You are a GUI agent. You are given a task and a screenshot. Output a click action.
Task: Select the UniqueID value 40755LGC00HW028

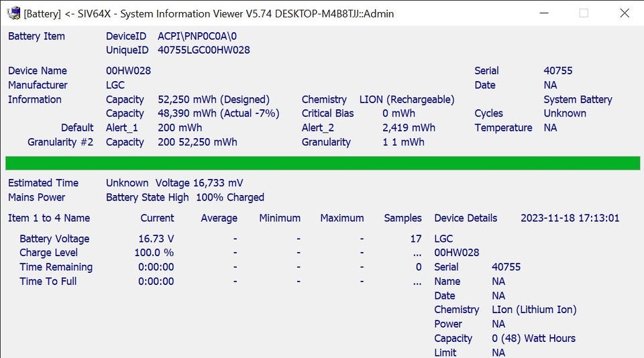[x=204, y=50]
